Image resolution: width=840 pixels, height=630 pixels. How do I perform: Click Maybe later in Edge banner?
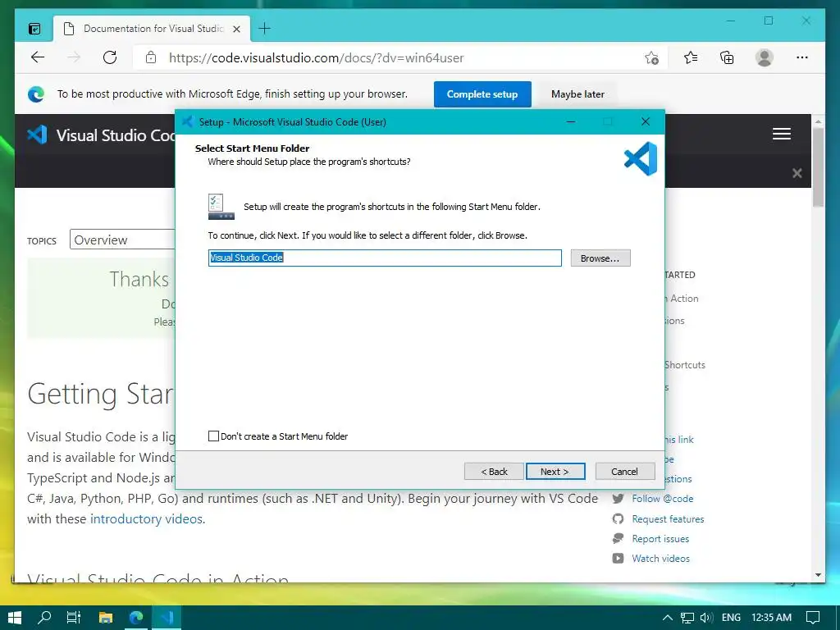point(577,94)
